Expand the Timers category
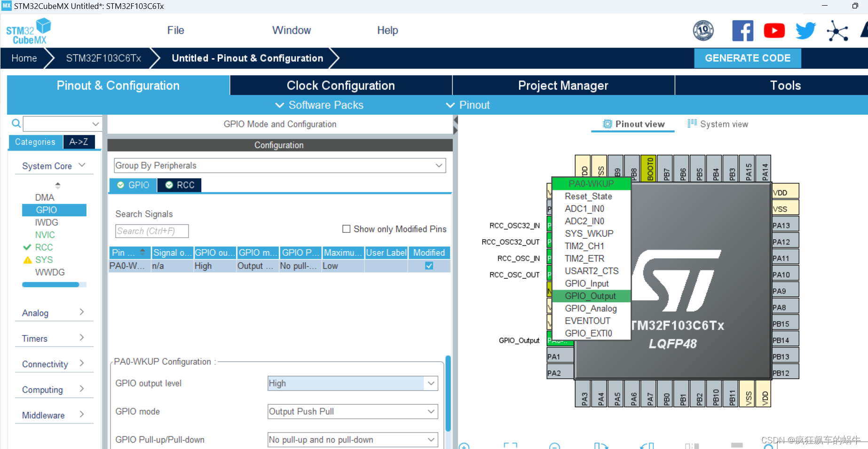Viewport: 868px width, 449px height. (54, 339)
